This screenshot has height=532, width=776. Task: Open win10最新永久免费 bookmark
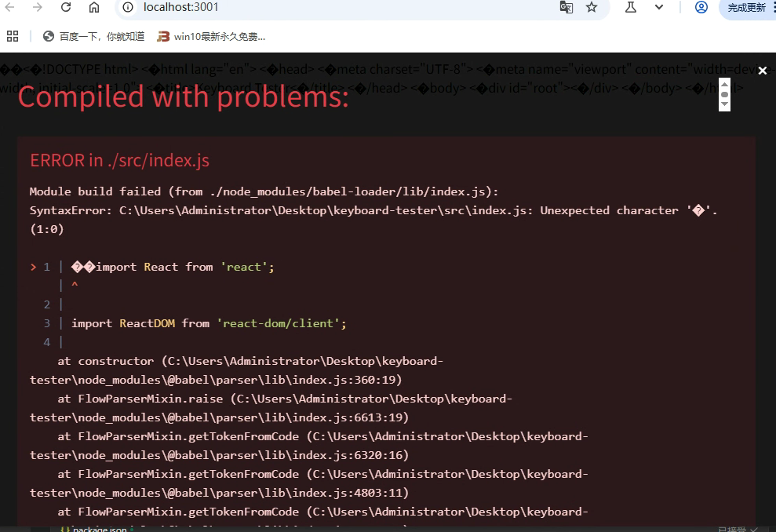211,37
